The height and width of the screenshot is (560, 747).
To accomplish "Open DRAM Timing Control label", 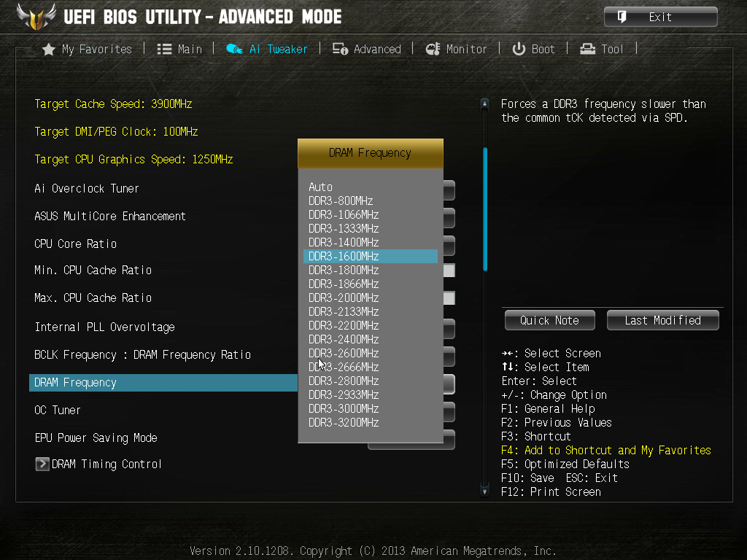I will [x=107, y=464].
